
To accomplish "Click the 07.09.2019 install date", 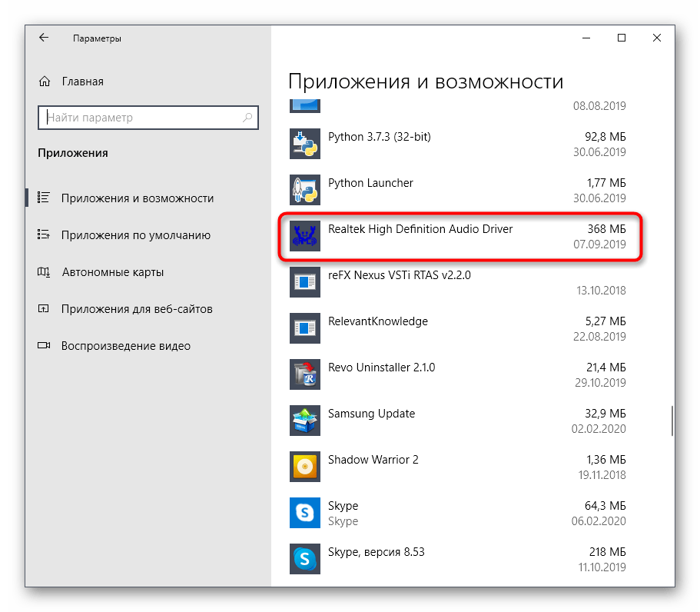I will [x=599, y=244].
